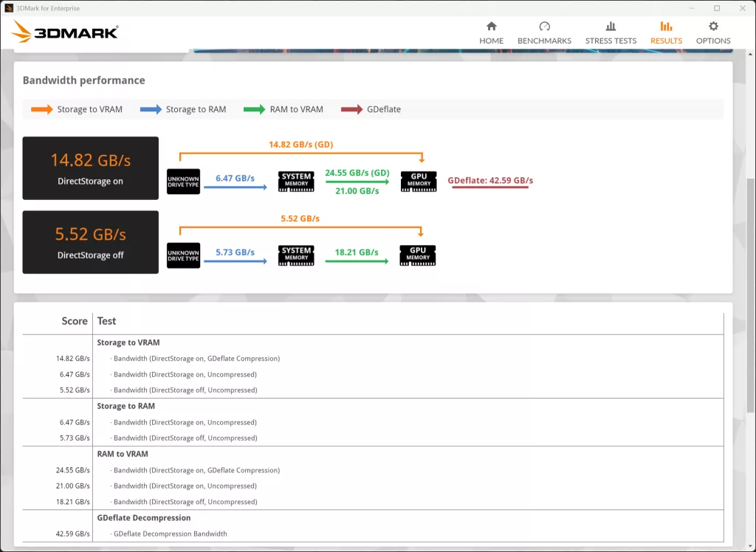
Task: Click the 24.55 GB/s score in the table
Action: [73, 470]
